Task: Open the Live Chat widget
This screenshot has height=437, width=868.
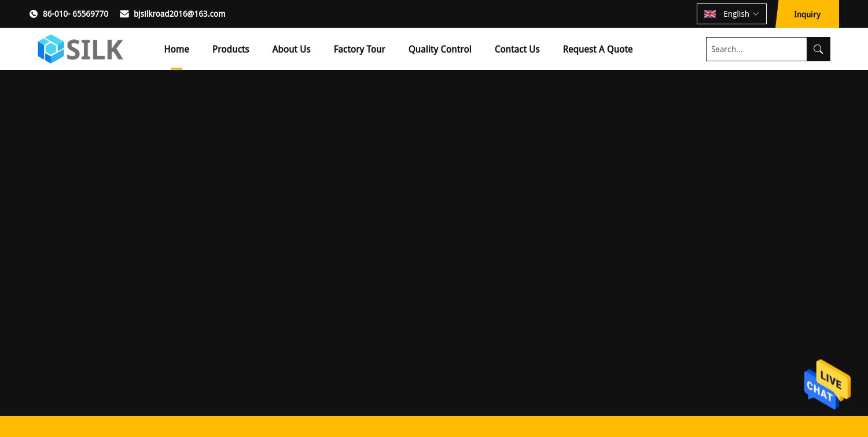Action: [827, 384]
